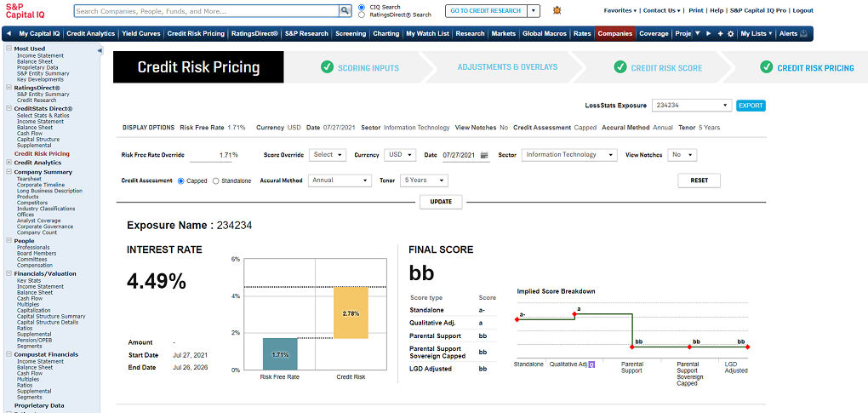This screenshot has width=868, height=413.
Task: Collapse the Company Summary sidebar section
Action: click(x=9, y=172)
